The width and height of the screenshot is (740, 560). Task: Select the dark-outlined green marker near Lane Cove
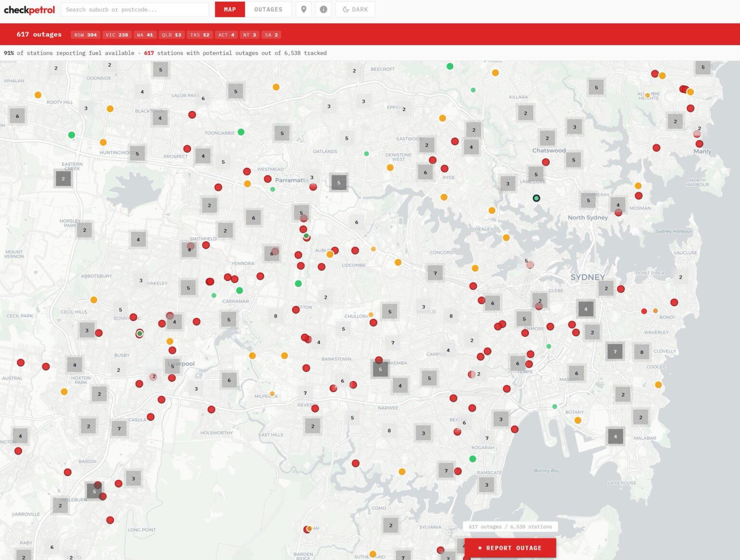coord(536,198)
